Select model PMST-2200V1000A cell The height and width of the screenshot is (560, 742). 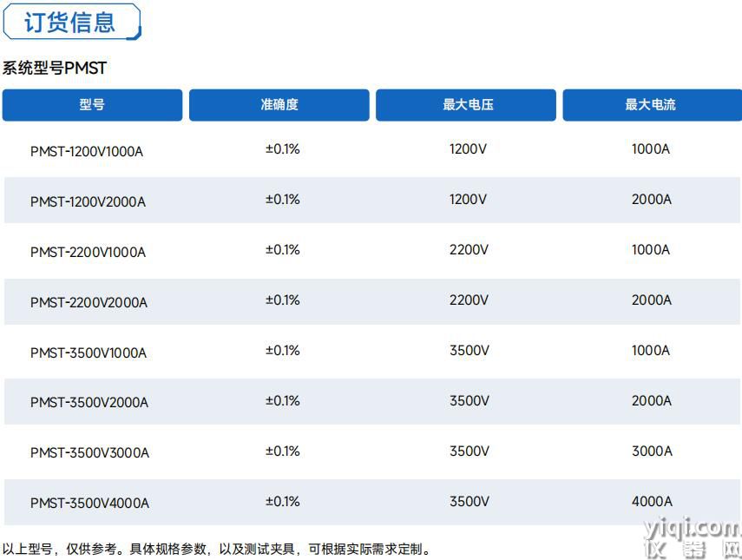click(x=88, y=253)
